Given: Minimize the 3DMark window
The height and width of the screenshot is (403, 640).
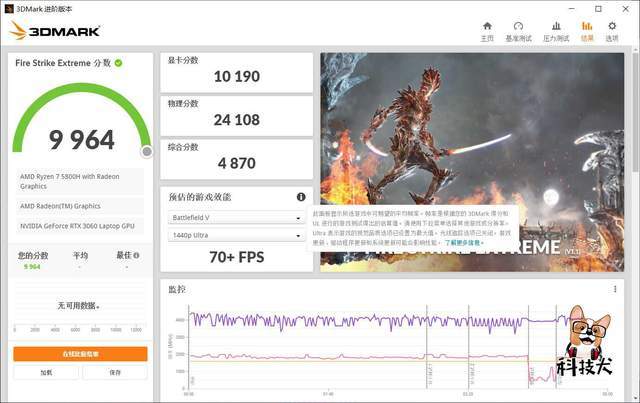Looking at the screenshot, I should click(x=571, y=9).
